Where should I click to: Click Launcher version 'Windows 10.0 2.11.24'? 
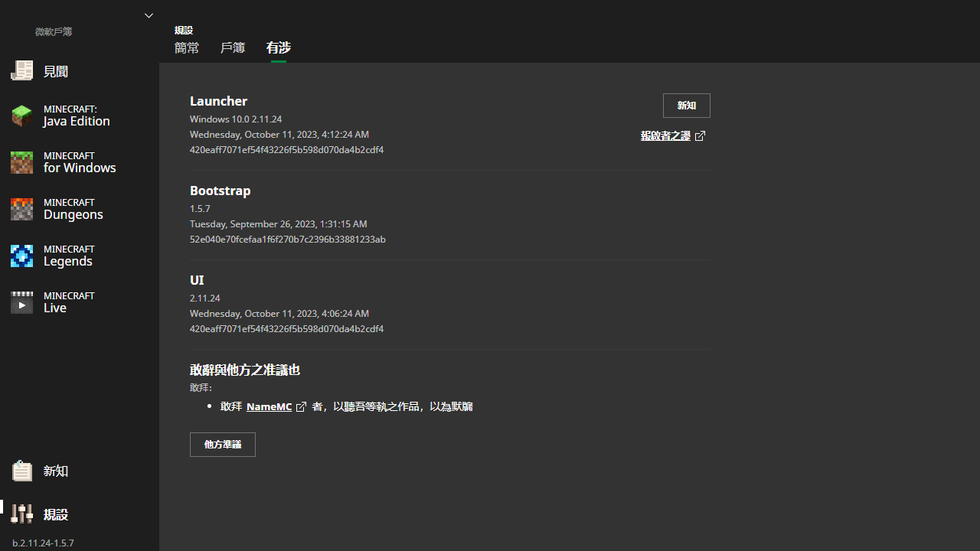click(236, 119)
